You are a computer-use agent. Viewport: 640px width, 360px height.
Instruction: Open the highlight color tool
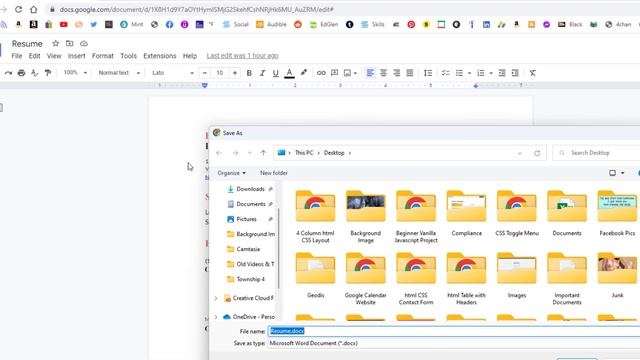(303, 73)
